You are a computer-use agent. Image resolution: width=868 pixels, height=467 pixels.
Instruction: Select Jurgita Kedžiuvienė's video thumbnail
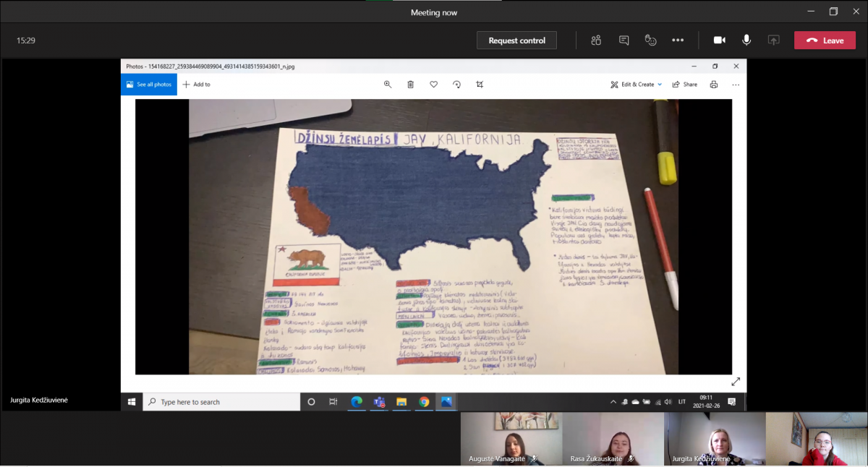[x=715, y=440]
